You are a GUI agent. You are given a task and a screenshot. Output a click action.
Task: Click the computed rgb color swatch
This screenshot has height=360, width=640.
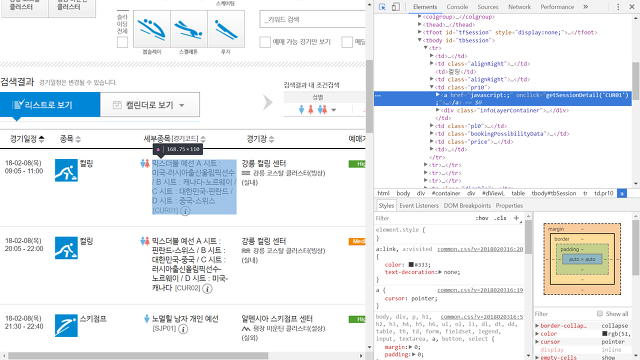pos(604,334)
